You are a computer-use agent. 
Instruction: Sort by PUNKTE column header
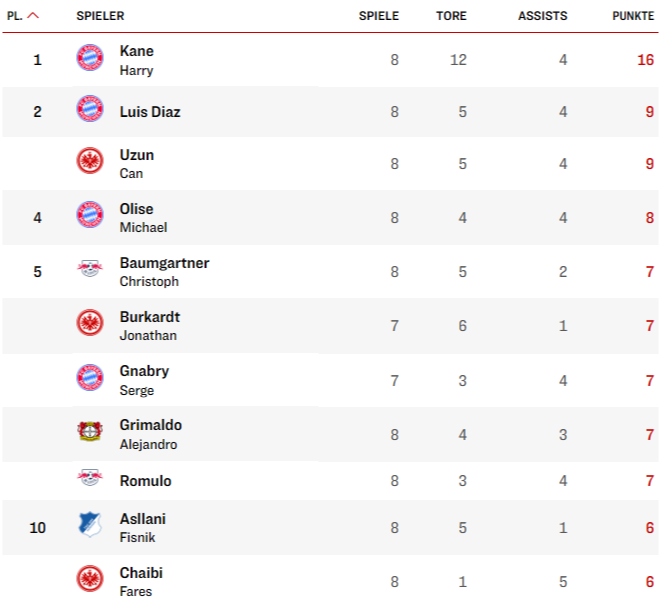click(x=633, y=16)
